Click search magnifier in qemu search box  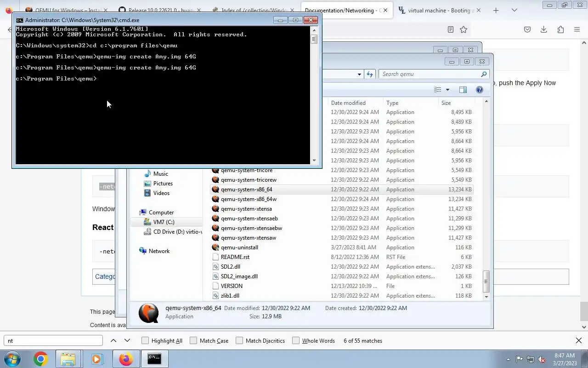click(x=484, y=74)
